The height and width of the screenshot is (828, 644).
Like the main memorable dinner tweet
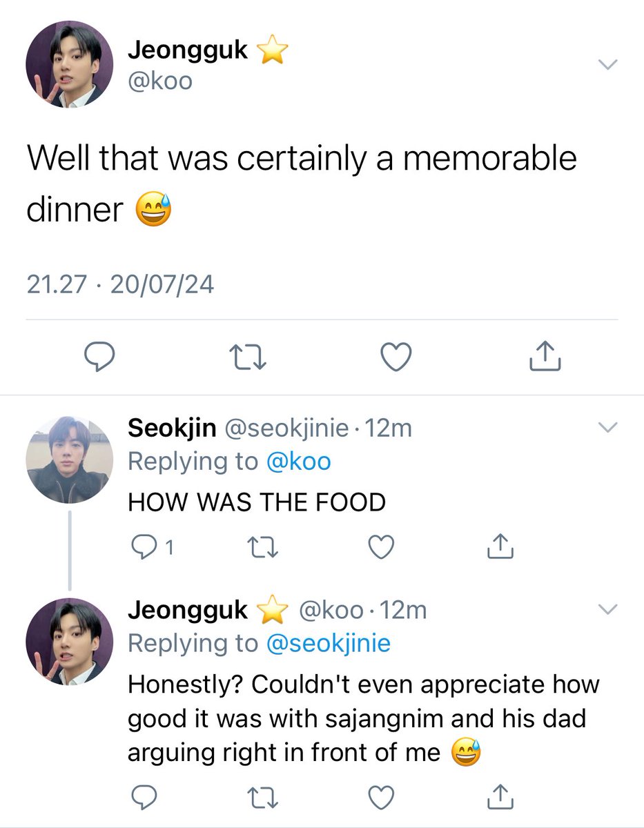coord(396,356)
